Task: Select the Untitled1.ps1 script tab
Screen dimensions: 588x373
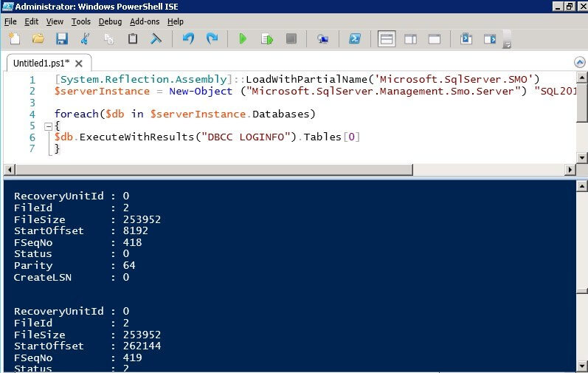Action: coord(41,63)
